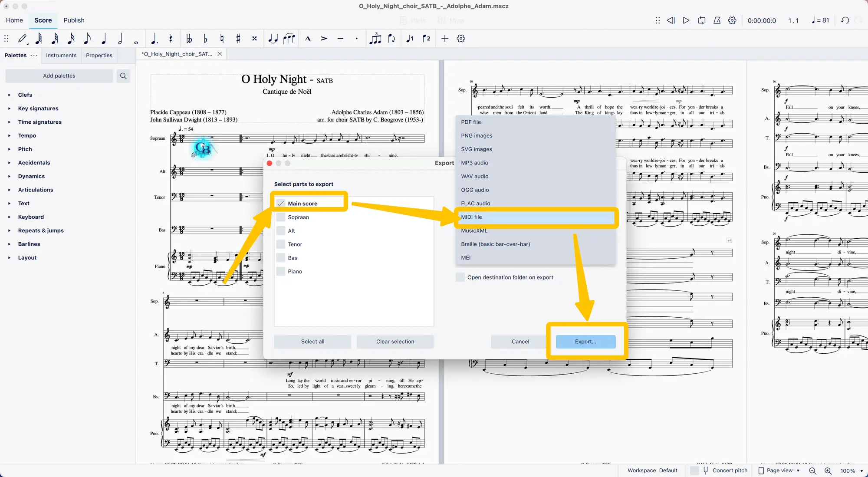Toggle the augmentation dot
This screenshot has height=477, width=868.
tap(154, 39)
